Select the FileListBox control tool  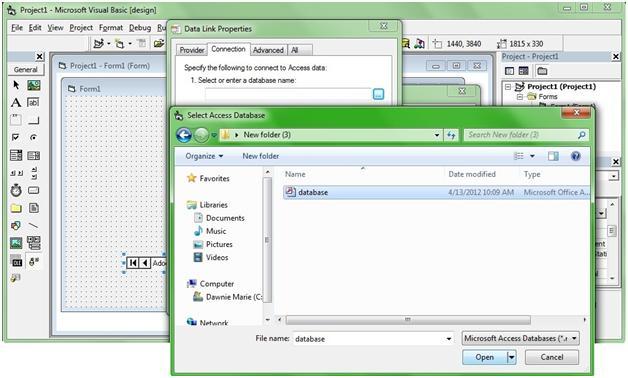(x=34, y=208)
